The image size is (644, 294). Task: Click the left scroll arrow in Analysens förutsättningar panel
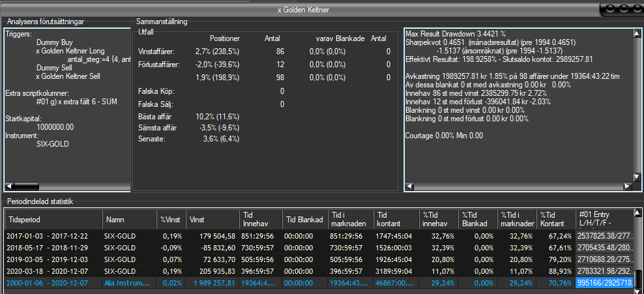8,186
